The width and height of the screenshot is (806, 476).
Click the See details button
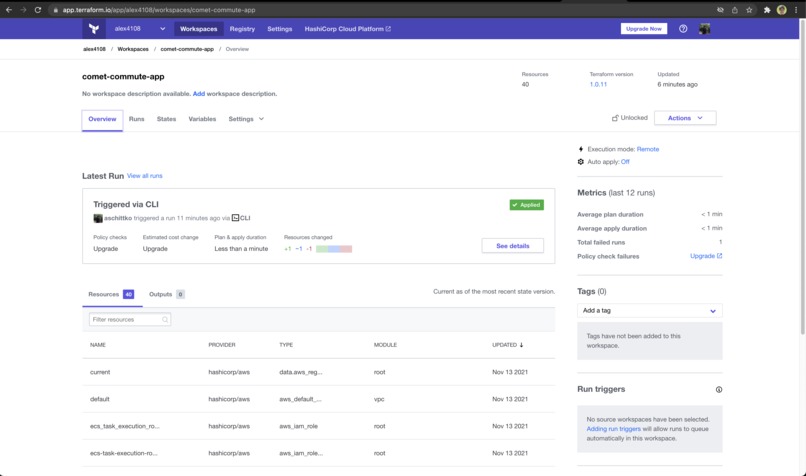(512, 246)
